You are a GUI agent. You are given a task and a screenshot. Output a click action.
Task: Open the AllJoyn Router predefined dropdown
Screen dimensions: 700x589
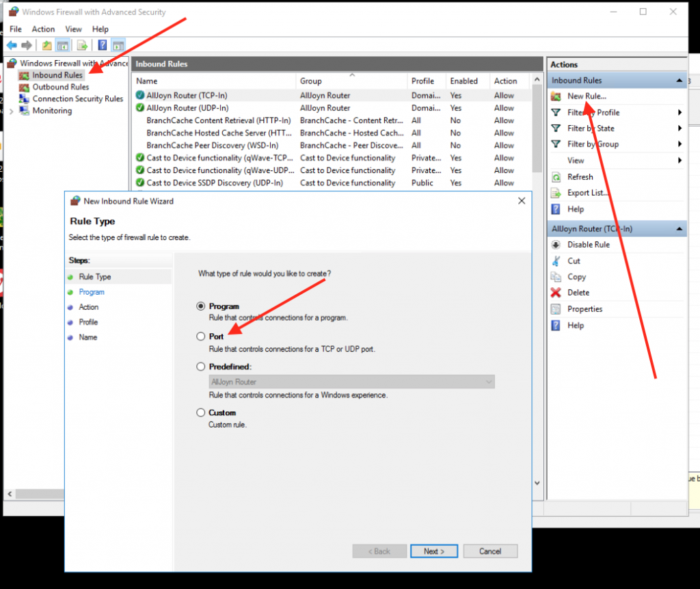click(x=351, y=382)
